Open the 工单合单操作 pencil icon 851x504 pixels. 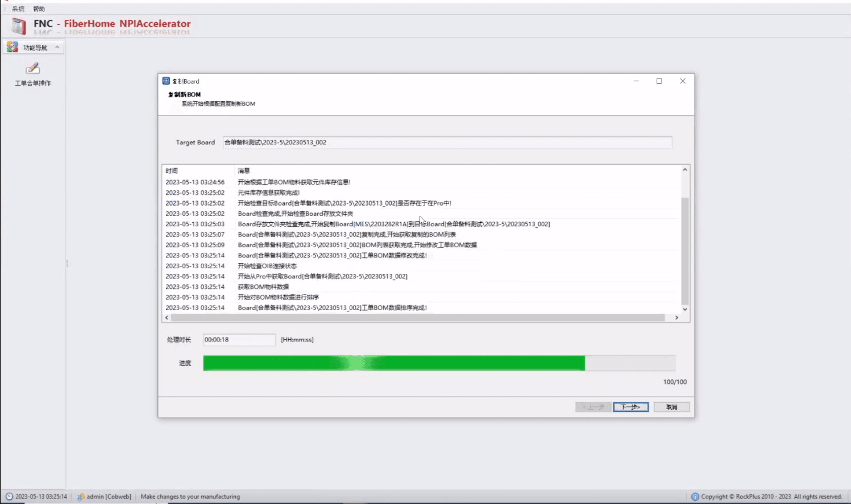point(33,68)
